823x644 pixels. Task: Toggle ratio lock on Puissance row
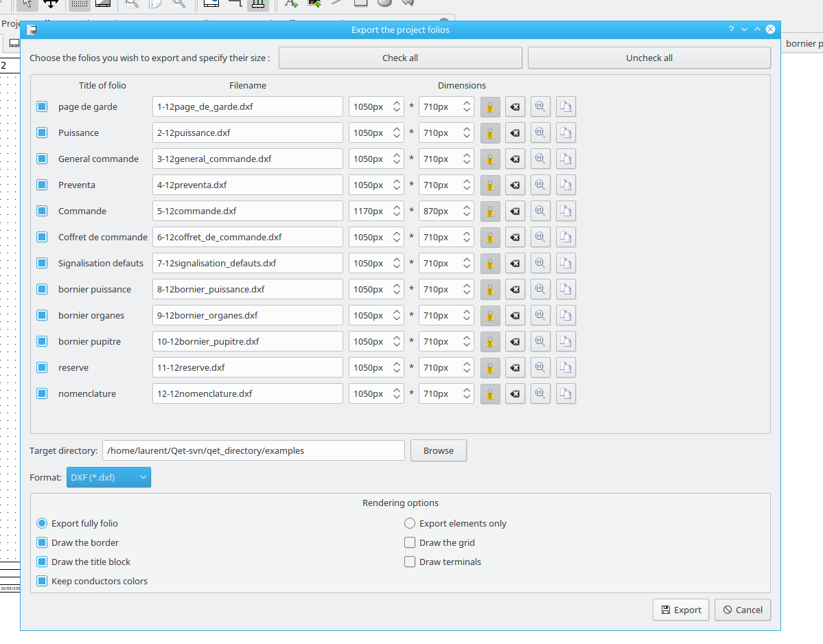489,133
